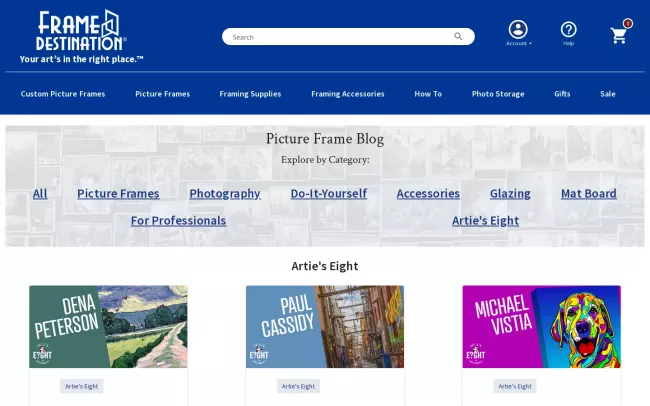This screenshot has width=650, height=406.
Task: Open Paul Cassidy article thumbnail
Action: coord(325,326)
